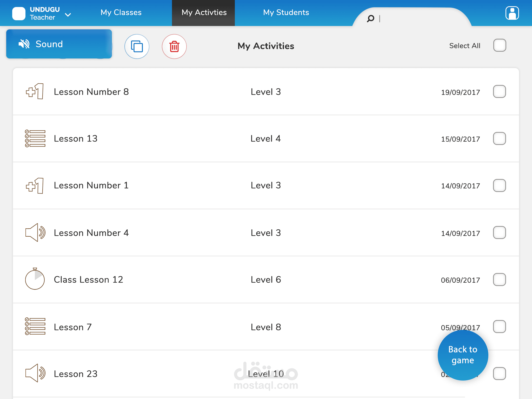This screenshot has height=399, width=532.
Task: Open the My Students tab
Action: (286, 12)
